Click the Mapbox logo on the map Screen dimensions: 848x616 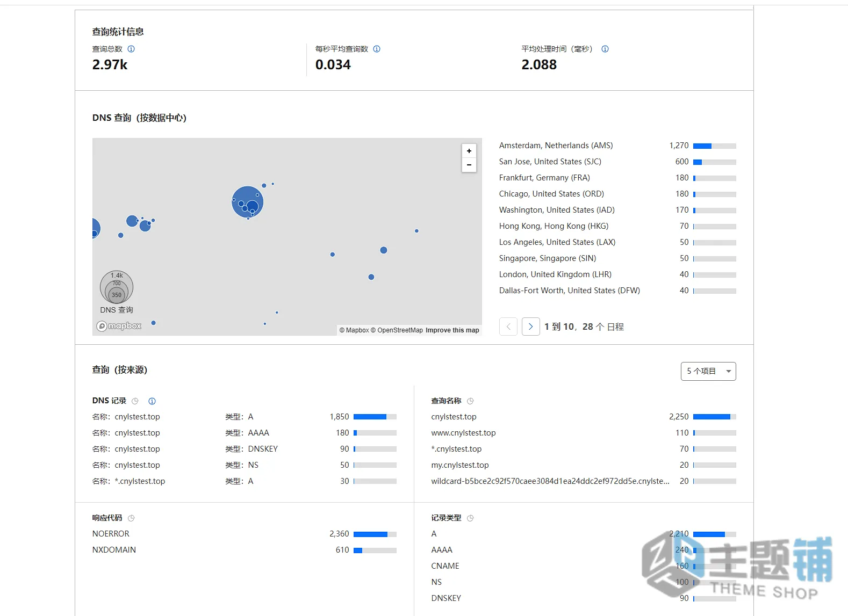(119, 326)
